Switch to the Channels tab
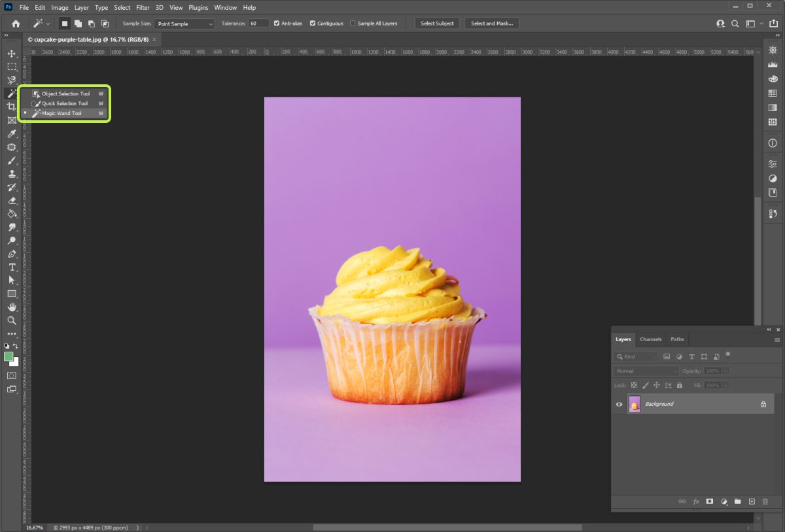Screen dimensions: 785x532 click(651, 339)
